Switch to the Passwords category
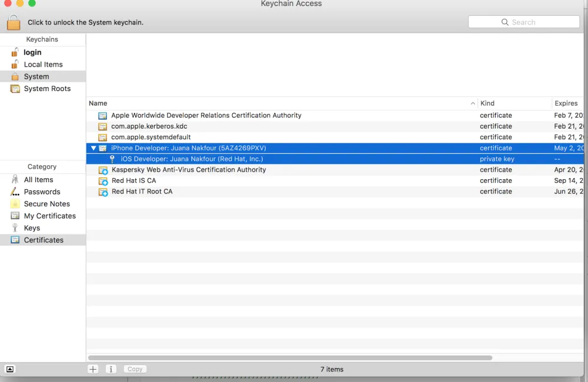Screen dimensions: 588x382 43,192
